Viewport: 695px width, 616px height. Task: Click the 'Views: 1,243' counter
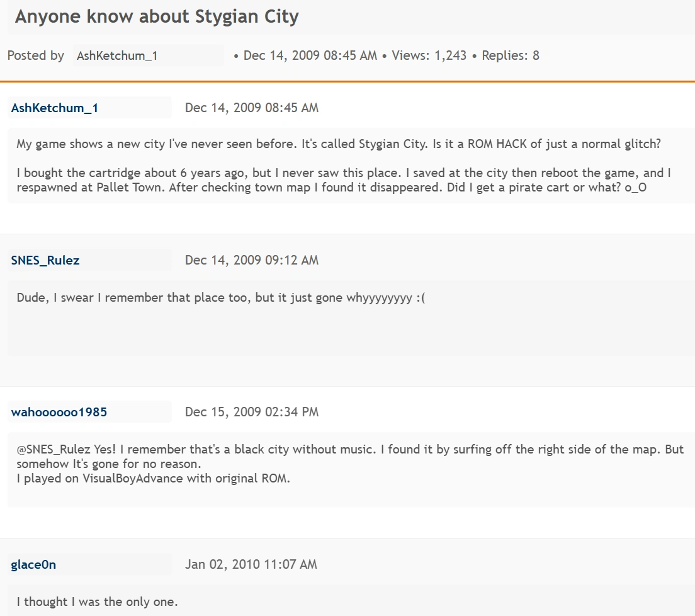(x=429, y=55)
